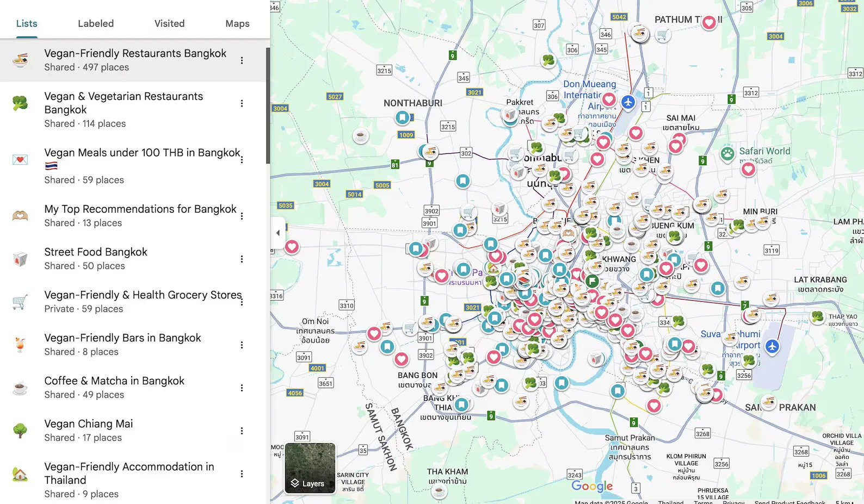864x504 pixels.
Task: Click the takeout box icon for Street Food Bangkok
Action: [x=20, y=259]
